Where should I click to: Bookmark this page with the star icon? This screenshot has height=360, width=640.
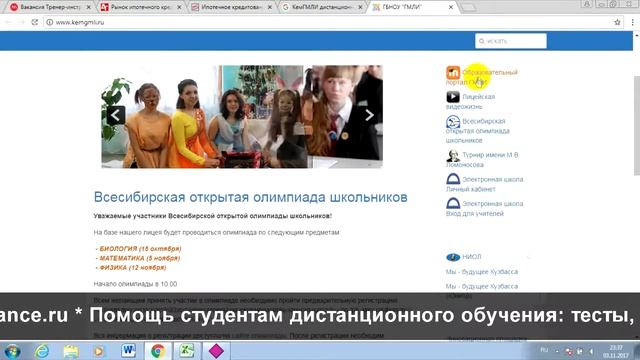point(617,22)
